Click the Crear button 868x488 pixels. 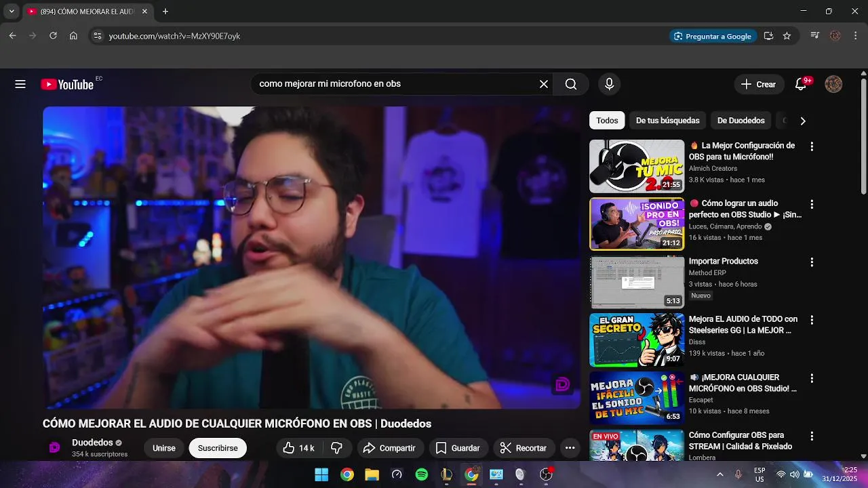pos(758,84)
